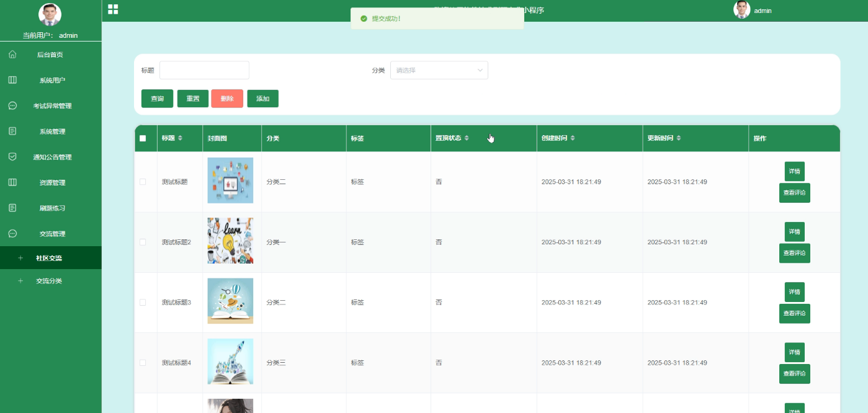Collapse 交流管理 sidebar menu
The width and height of the screenshot is (868, 413).
(51, 234)
